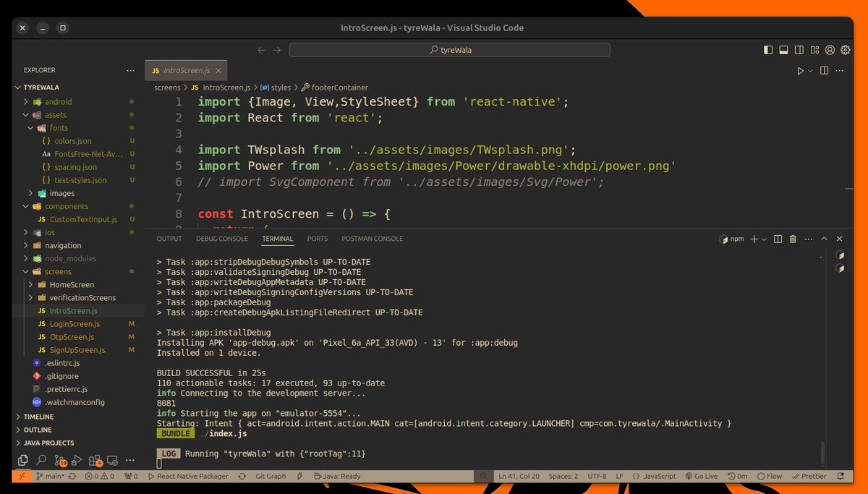
Task: Click Spaces: 2 indentation setting
Action: pyautogui.click(x=563, y=476)
